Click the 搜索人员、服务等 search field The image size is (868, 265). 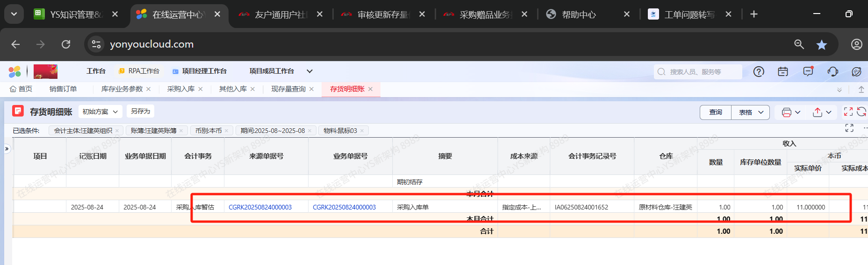tap(699, 72)
